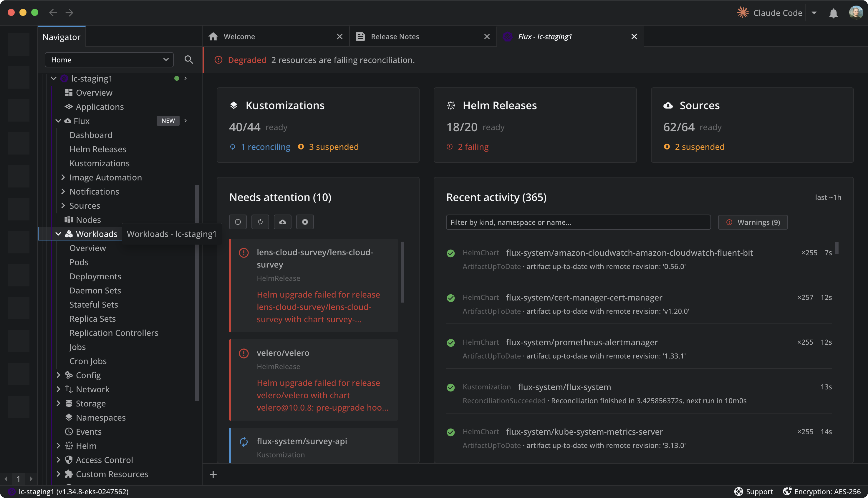868x498 pixels.
Task: Click the filter by kind, namespace or name field
Action: (578, 222)
